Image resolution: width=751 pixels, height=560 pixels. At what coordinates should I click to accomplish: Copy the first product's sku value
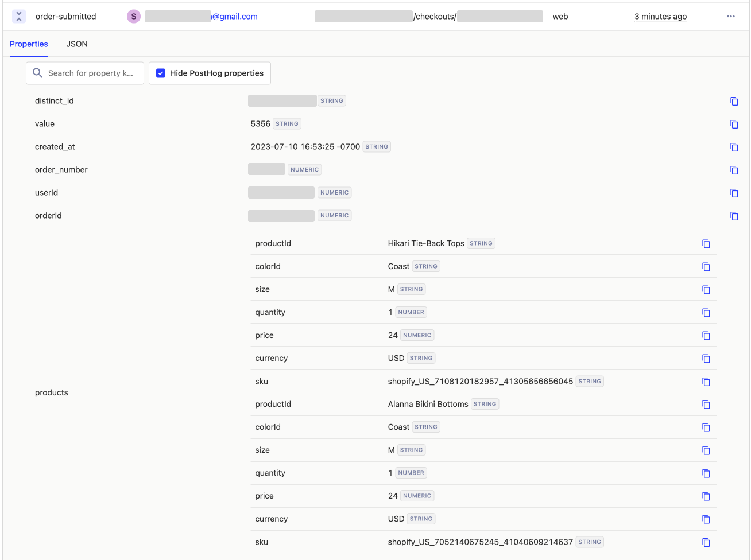pyautogui.click(x=706, y=382)
